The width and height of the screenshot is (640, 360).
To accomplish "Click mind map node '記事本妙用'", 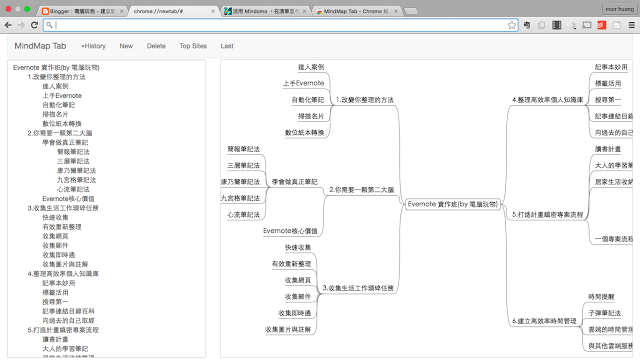I will click(x=611, y=67).
